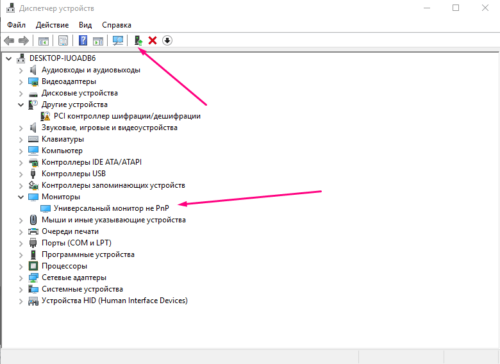Select Мыши и иные указывающие устройства
The height and width of the screenshot is (364, 500).
click(x=114, y=220)
